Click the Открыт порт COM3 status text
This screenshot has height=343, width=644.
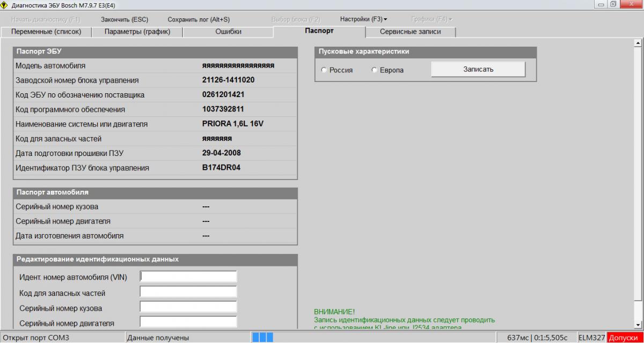[x=35, y=338]
